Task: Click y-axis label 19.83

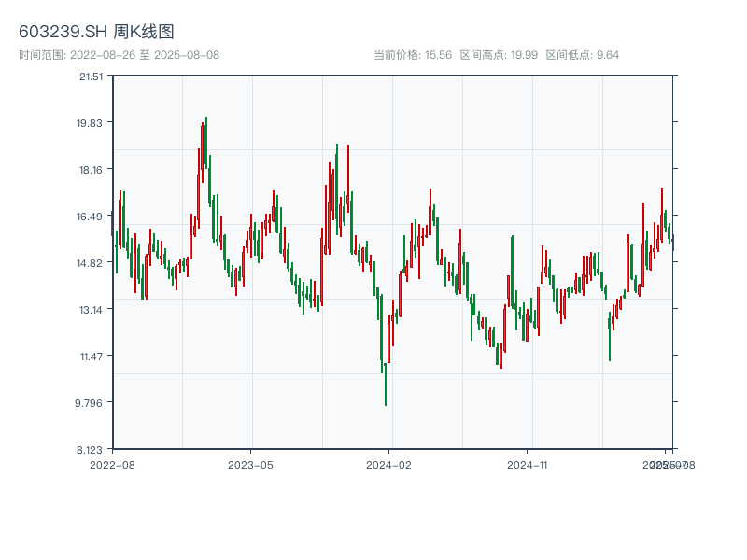Action: (90, 123)
